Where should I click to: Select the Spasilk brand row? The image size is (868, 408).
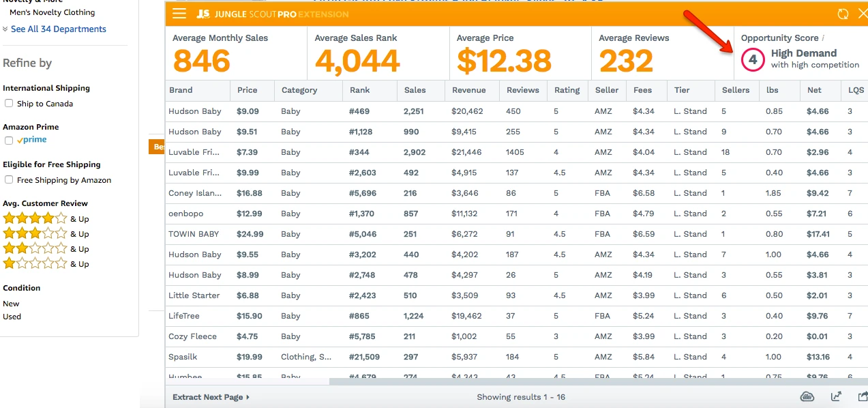518,357
